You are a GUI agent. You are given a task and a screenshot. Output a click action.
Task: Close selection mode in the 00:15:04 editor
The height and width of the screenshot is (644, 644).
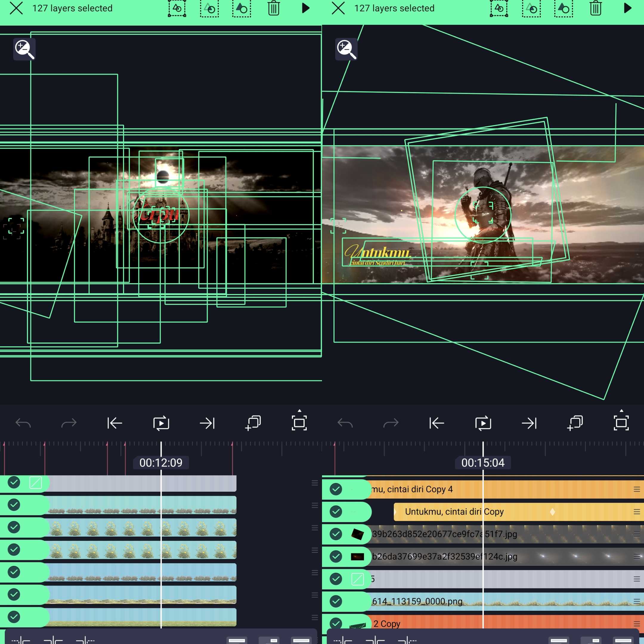point(338,8)
